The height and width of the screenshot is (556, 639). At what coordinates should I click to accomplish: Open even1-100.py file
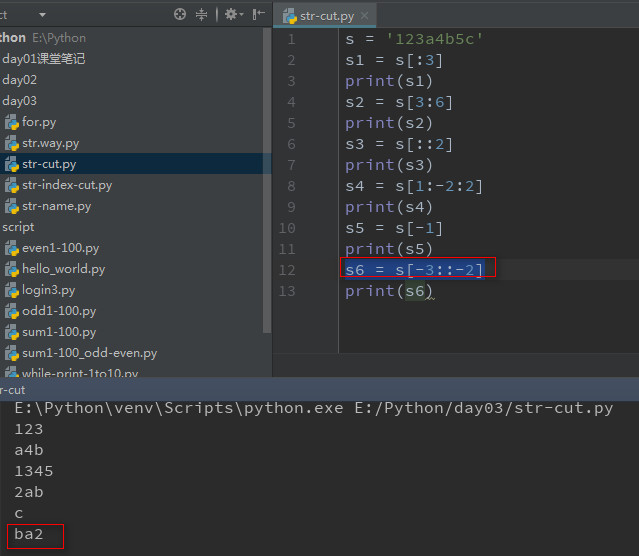click(61, 248)
